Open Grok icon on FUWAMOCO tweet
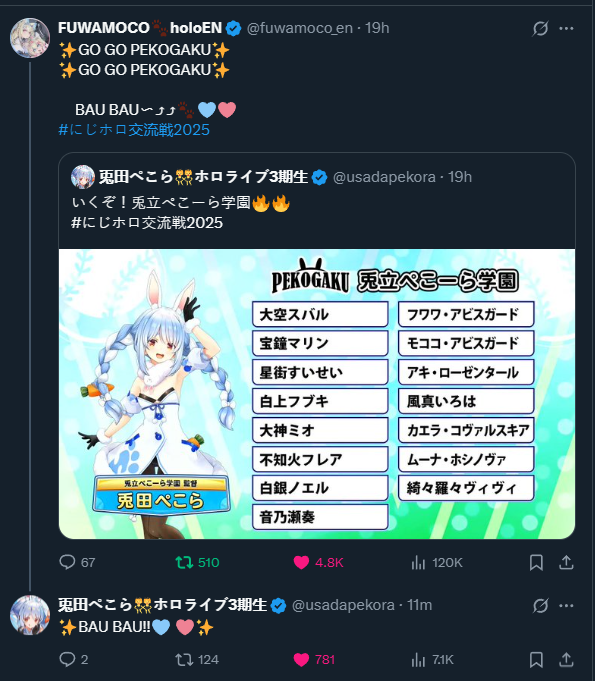595x681 pixels. point(540,29)
